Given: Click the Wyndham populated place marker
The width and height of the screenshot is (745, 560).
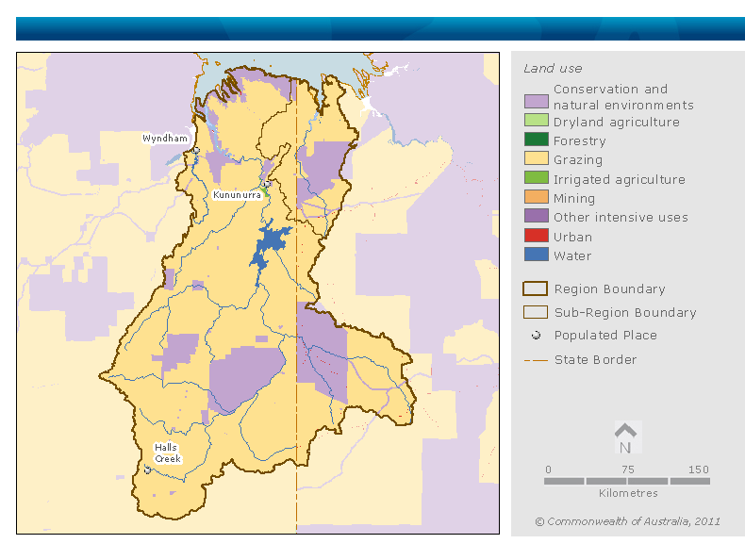Looking at the screenshot, I should pos(196,151).
